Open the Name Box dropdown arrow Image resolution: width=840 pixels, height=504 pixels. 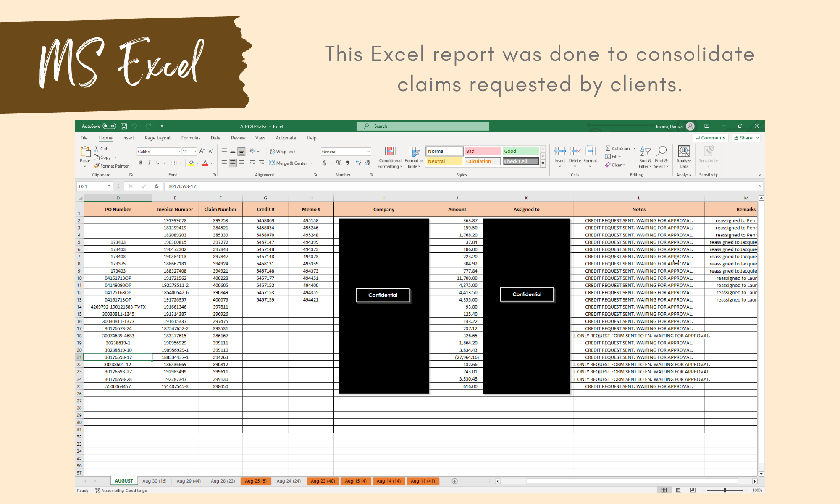pos(109,186)
